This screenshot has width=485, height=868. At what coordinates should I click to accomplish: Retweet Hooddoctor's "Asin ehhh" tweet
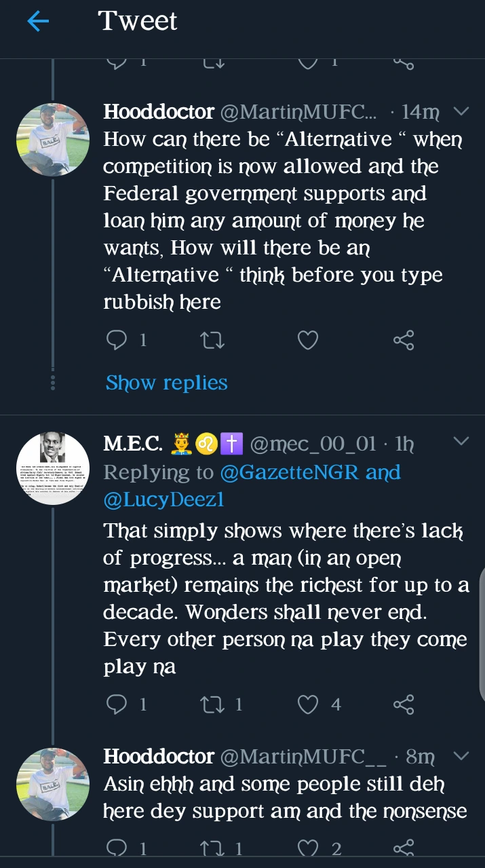coord(213,848)
